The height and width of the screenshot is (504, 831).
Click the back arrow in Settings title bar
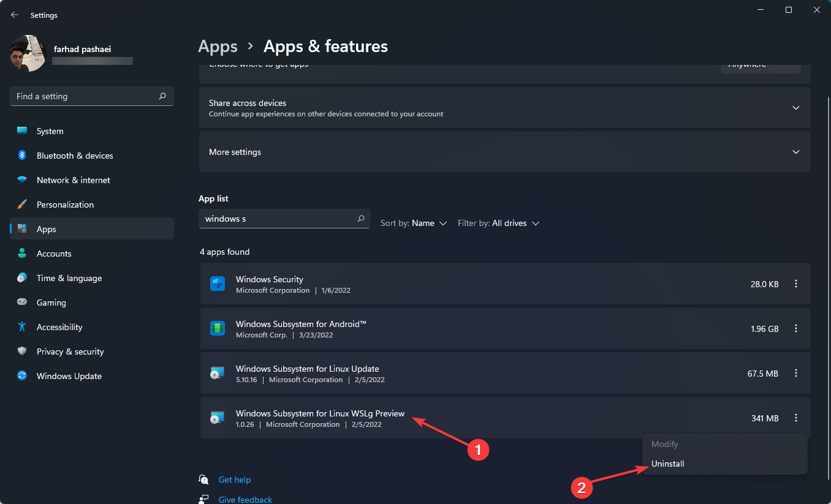pyautogui.click(x=15, y=15)
